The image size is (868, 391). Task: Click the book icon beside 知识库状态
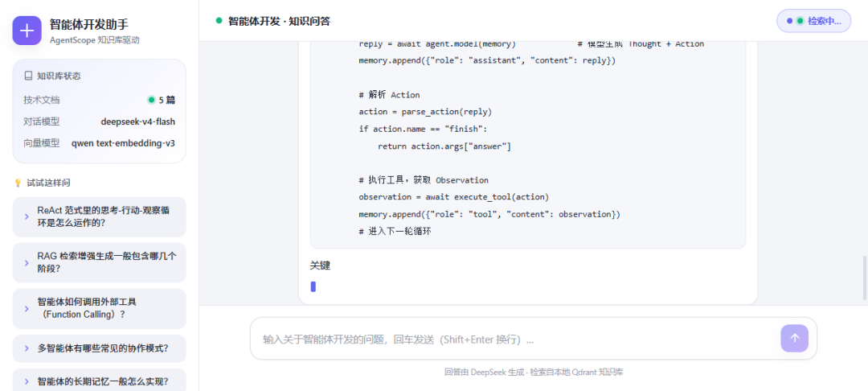tap(27, 76)
